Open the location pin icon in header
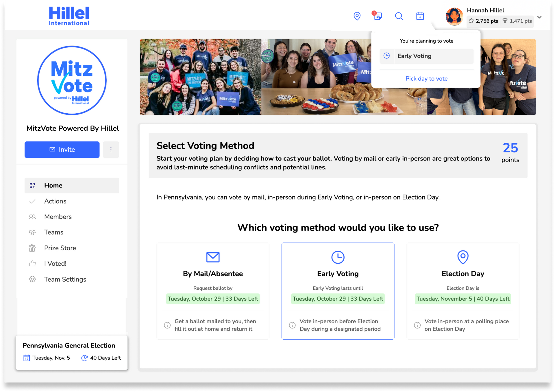Image resolution: width=555 pixels, height=392 pixels. pos(357,16)
